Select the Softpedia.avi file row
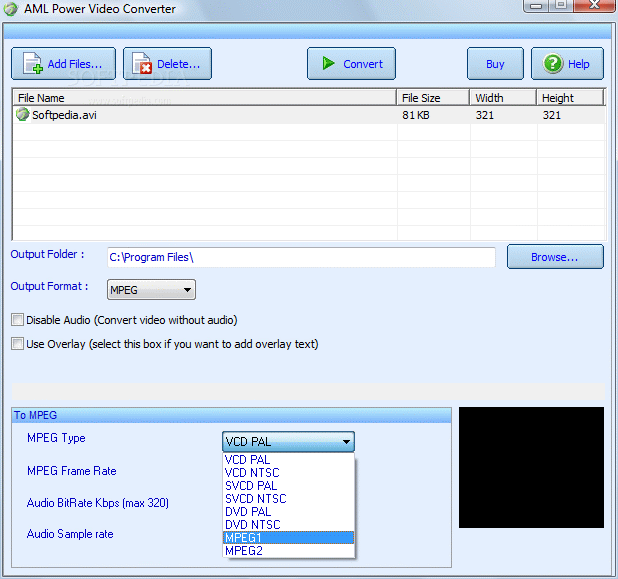 [x=309, y=115]
